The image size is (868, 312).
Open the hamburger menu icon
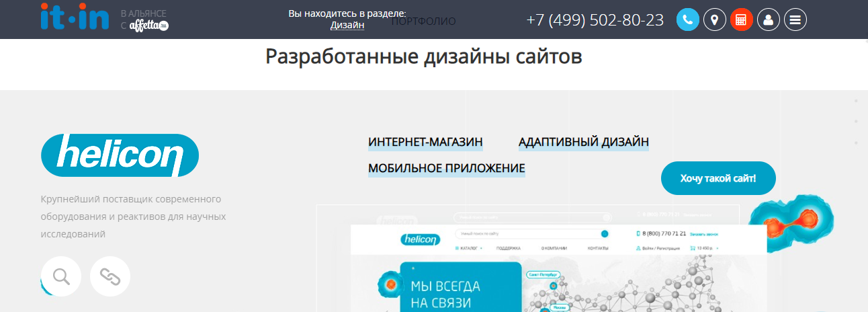[x=795, y=19]
